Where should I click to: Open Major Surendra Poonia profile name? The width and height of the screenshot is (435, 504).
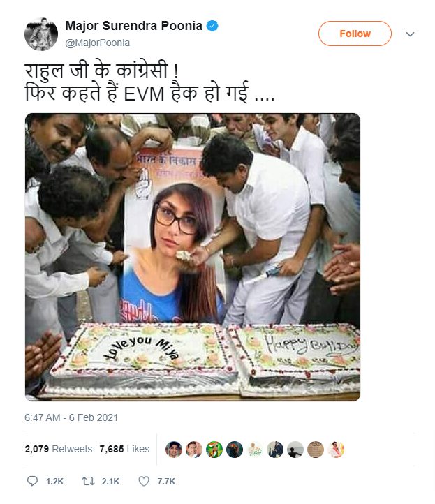[134, 26]
